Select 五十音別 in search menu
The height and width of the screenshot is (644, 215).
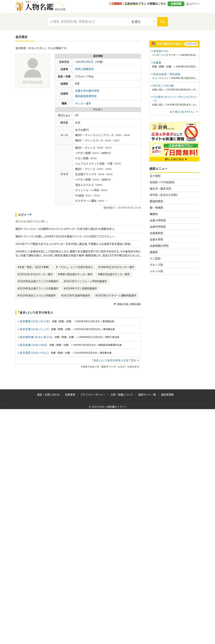[174, 176]
